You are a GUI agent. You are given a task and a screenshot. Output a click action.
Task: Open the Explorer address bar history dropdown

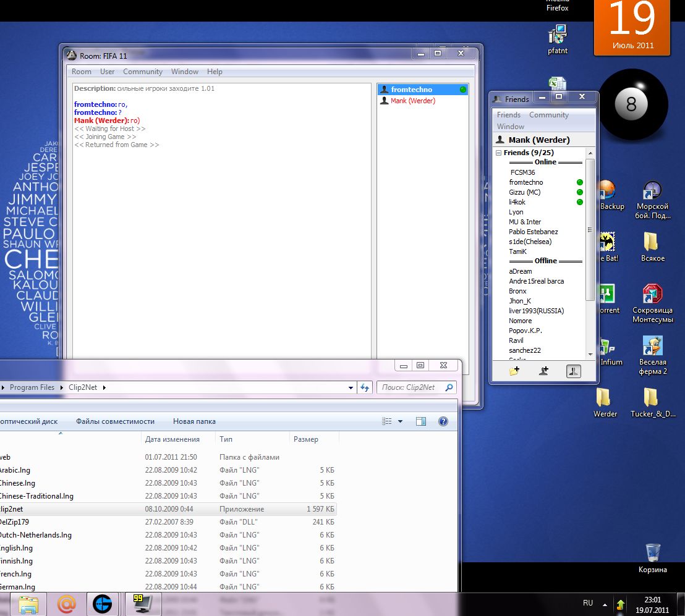click(x=351, y=387)
